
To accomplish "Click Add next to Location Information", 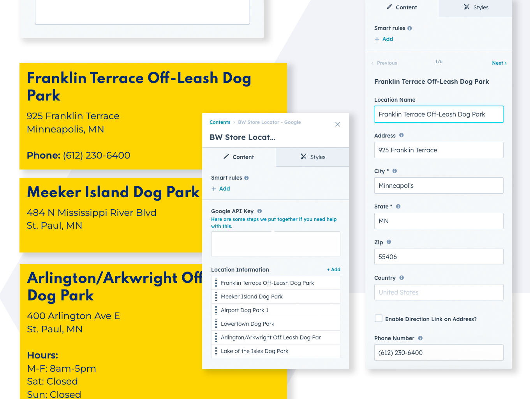I will [x=333, y=269].
